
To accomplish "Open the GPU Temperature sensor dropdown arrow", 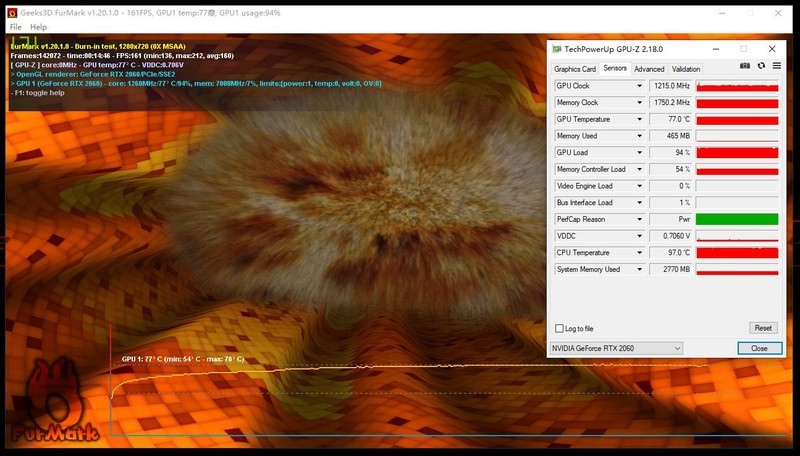I will pos(639,119).
